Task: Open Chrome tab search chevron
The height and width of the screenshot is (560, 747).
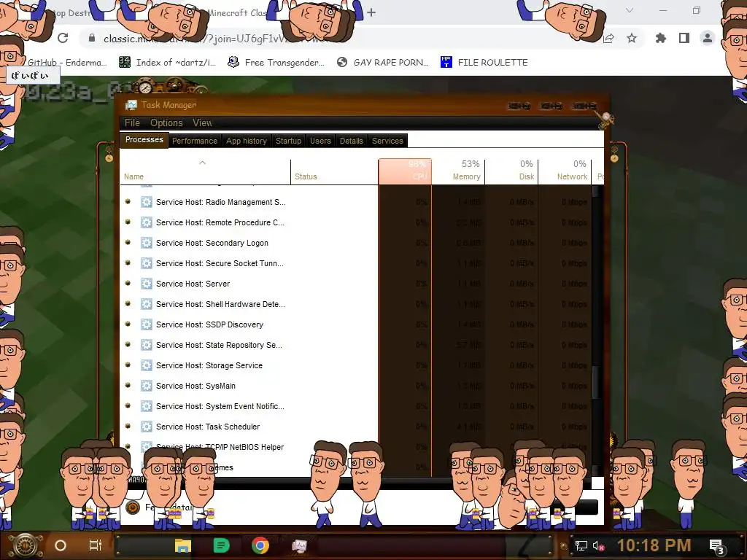Action: 630,10
